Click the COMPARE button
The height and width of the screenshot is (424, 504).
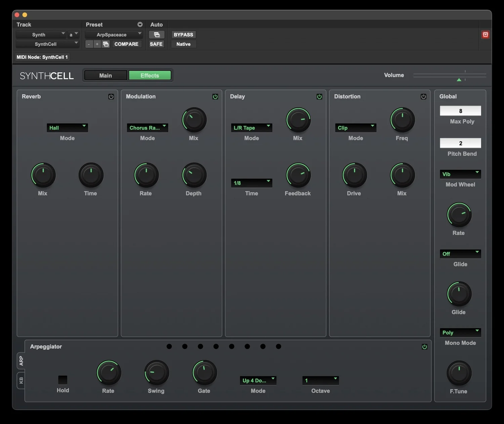point(127,44)
